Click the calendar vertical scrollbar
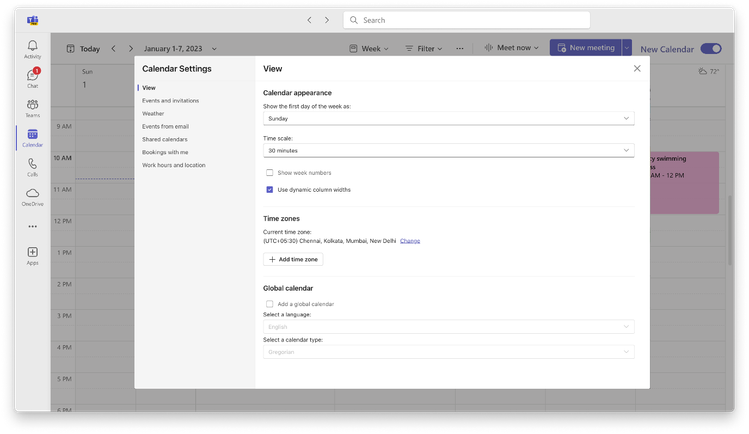 click(x=729, y=230)
